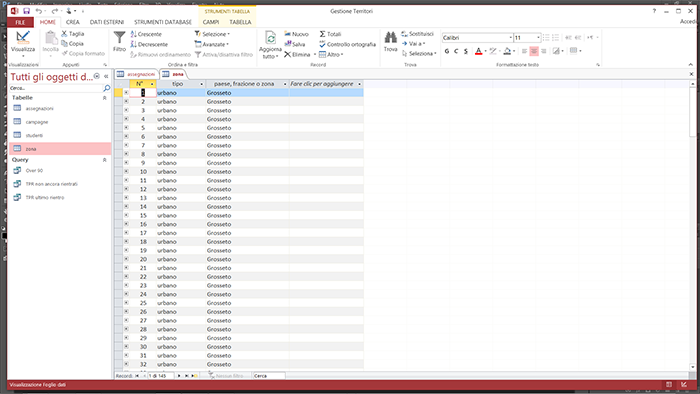Go to next record arrow
700x394 pixels.
pos(179,376)
